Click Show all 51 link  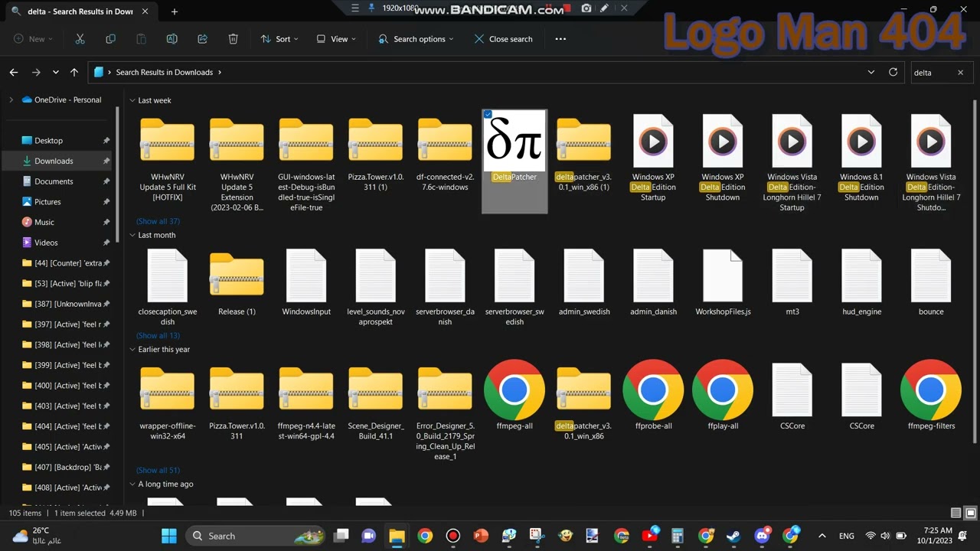pyautogui.click(x=158, y=470)
